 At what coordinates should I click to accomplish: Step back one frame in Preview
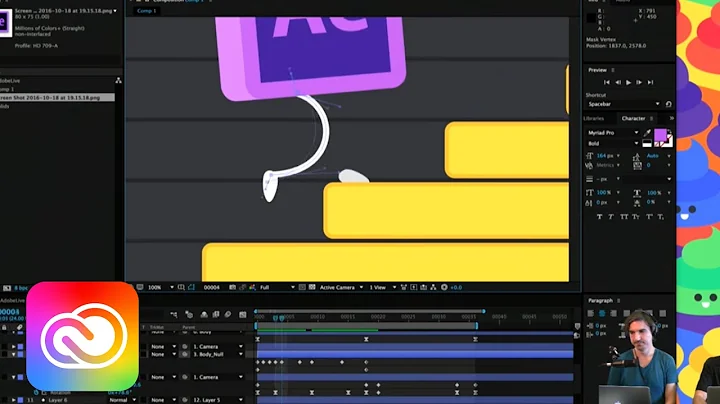618,82
